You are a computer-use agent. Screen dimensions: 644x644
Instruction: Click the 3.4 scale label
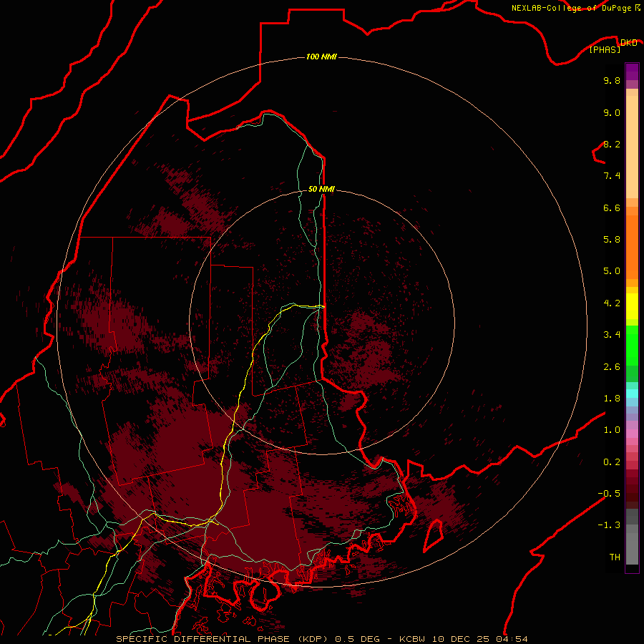[612, 335]
